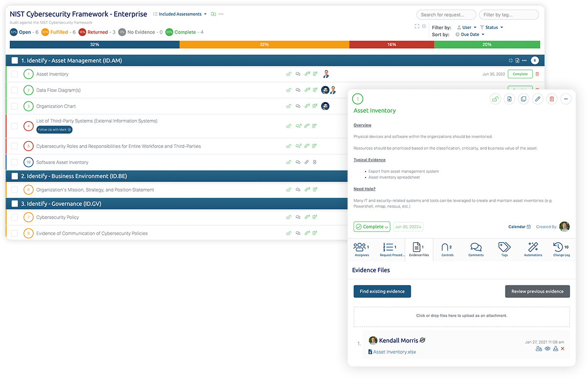
Task: Select the pencil edit icon in the detail panel
Action: [538, 99]
